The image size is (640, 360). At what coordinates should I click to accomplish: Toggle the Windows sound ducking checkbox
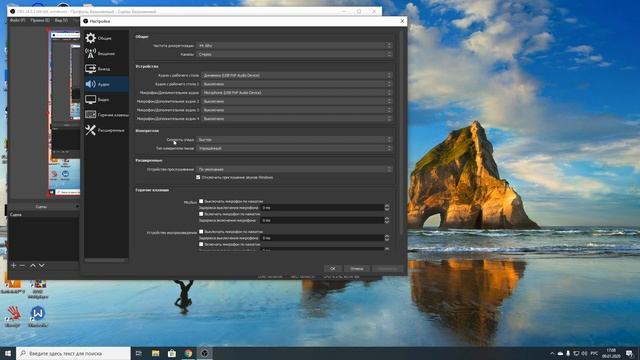pos(198,178)
